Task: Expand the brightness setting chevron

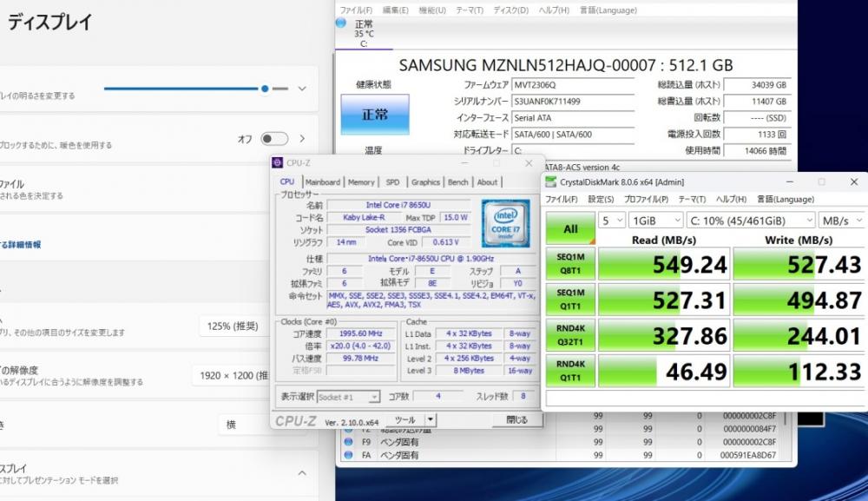Action: [x=302, y=89]
